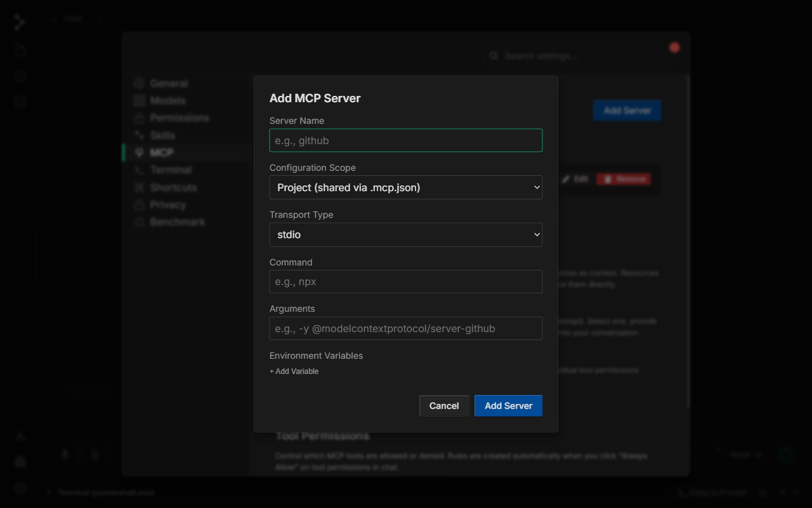812x508 pixels.
Task: Click the Server Name input field
Action: pyautogui.click(x=406, y=140)
